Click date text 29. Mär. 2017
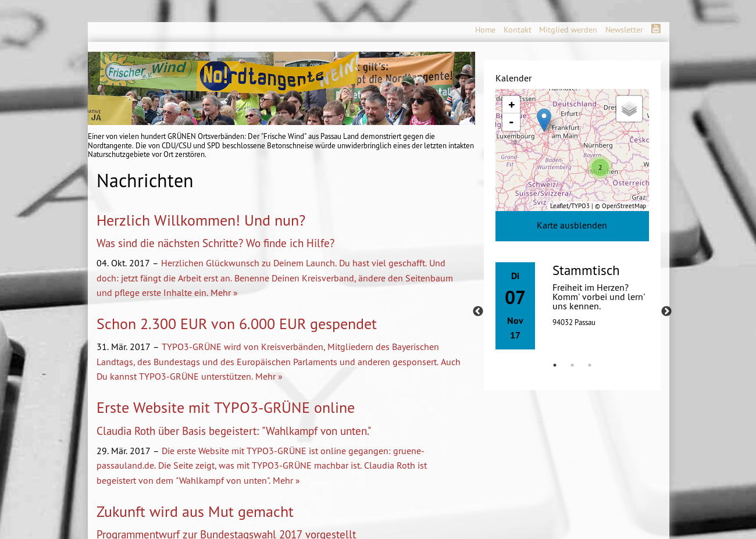Viewport: 756px width, 539px height. point(123,451)
